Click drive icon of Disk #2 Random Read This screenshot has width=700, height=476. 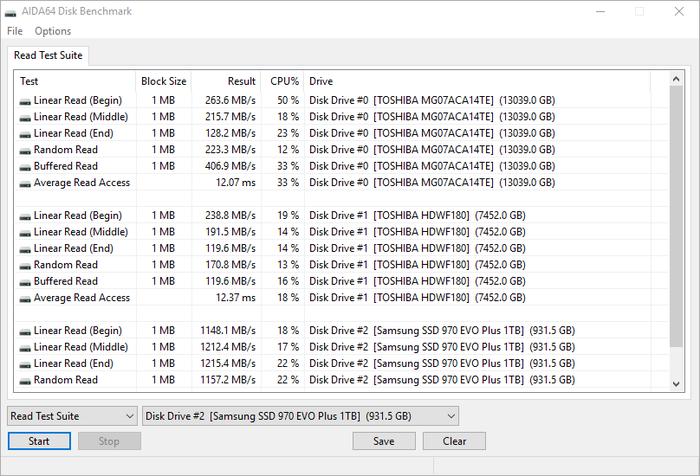click(x=25, y=382)
